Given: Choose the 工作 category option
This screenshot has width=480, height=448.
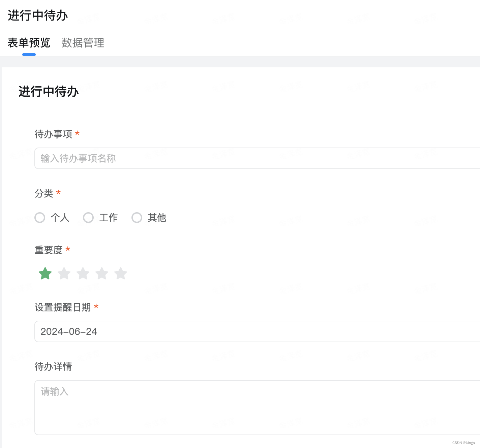Looking at the screenshot, I should [88, 218].
